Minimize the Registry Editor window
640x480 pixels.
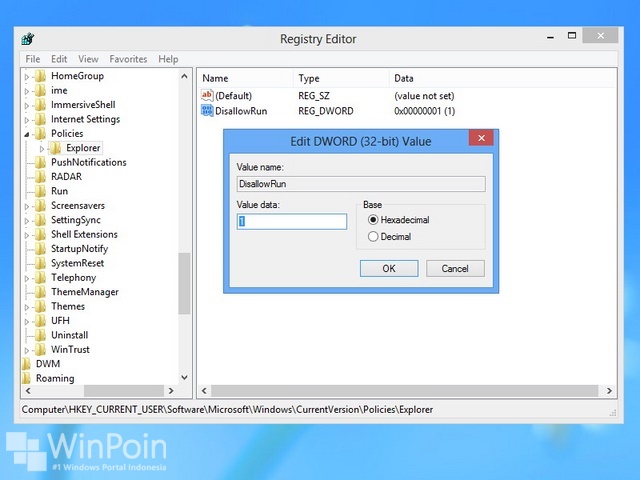[551, 36]
